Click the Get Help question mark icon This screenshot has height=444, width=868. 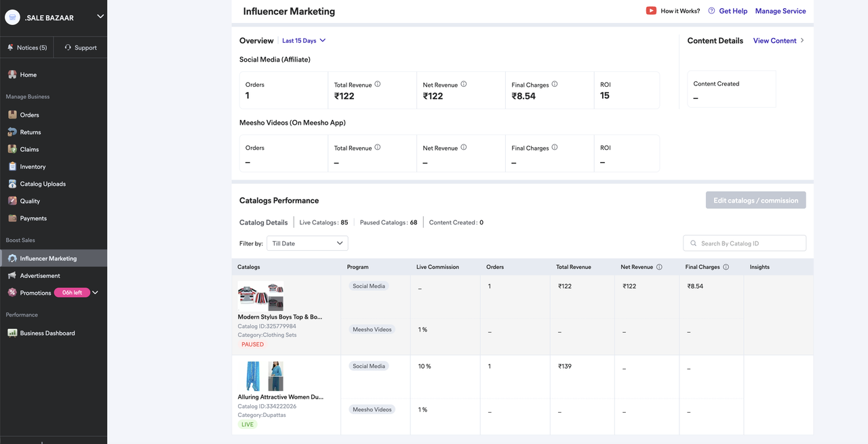(711, 11)
